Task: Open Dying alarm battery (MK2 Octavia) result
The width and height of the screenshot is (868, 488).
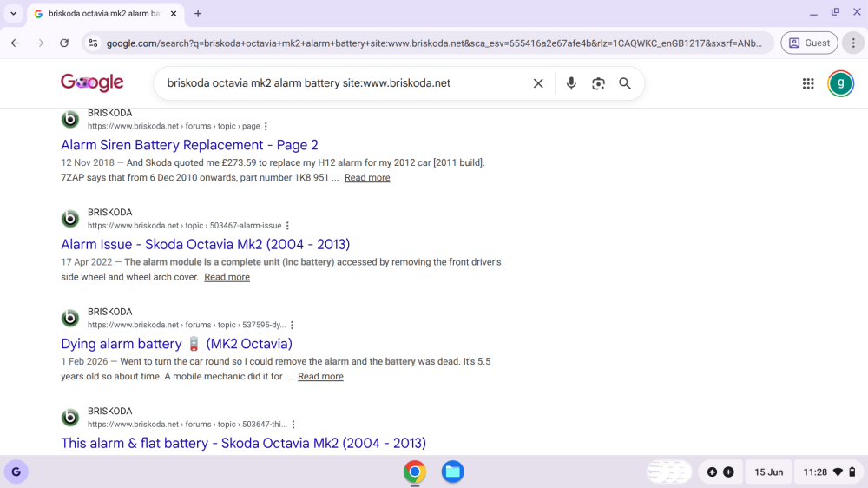Action: coord(176,344)
